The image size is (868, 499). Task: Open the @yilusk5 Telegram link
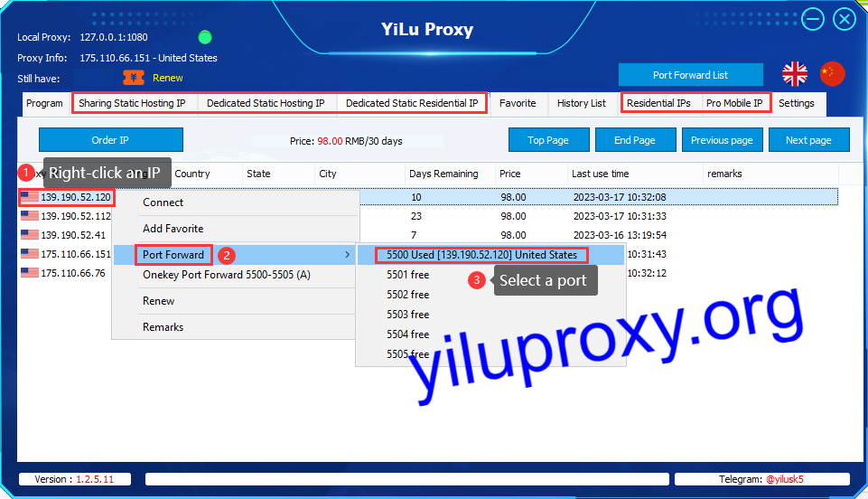pyautogui.click(x=784, y=480)
